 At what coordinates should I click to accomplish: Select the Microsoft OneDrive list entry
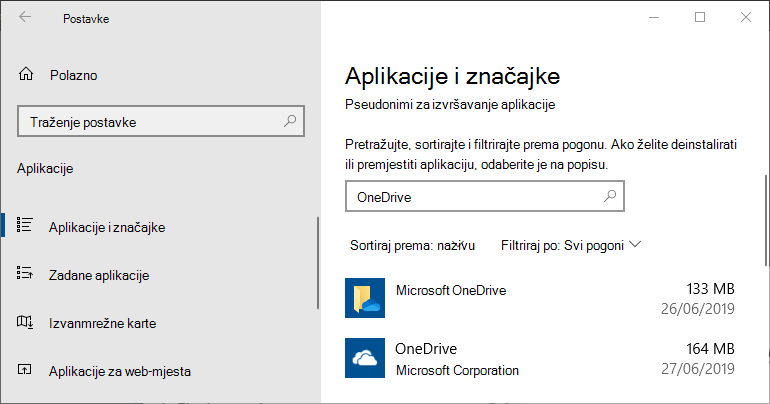click(x=540, y=298)
